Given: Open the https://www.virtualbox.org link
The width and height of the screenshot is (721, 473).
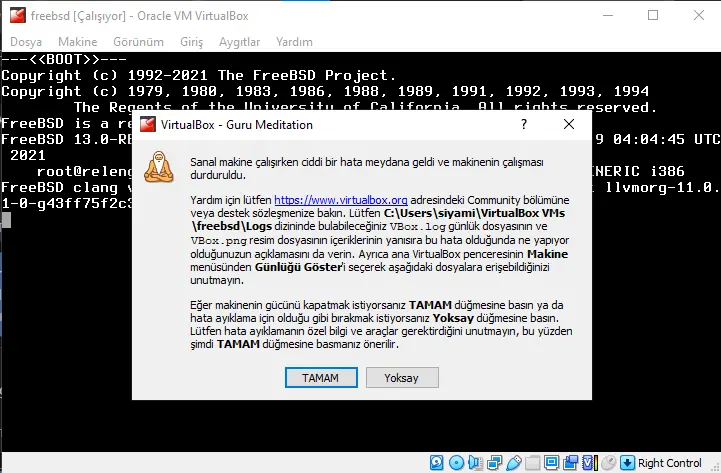Looking at the screenshot, I should tap(341, 200).
